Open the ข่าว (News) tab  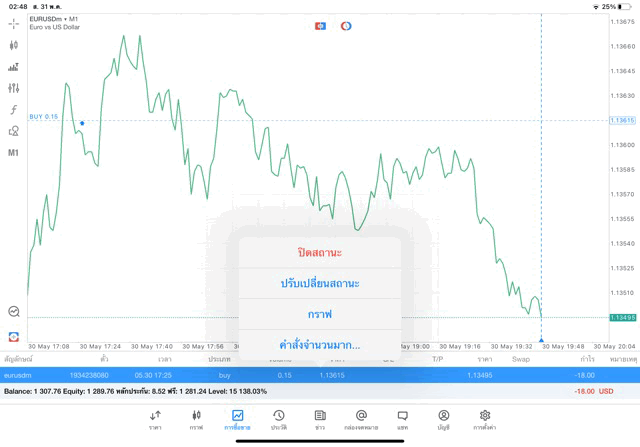(320, 418)
